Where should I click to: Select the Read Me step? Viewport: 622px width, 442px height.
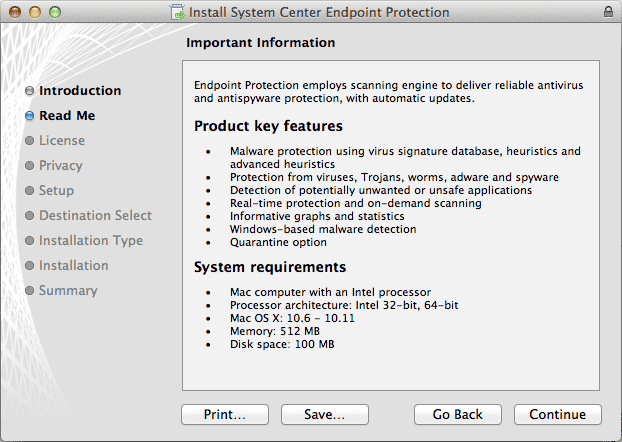(67, 115)
